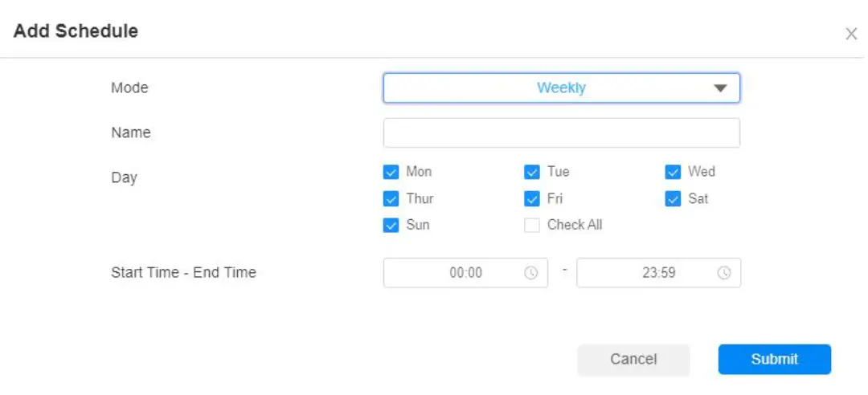Click the Name input field
This screenshot has width=868, height=395.
(561, 133)
